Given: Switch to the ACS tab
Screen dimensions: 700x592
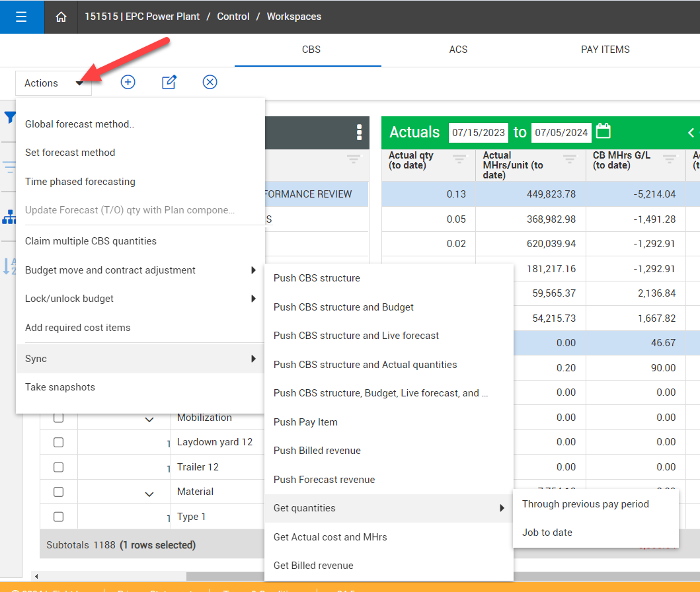Looking at the screenshot, I should 458,50.
